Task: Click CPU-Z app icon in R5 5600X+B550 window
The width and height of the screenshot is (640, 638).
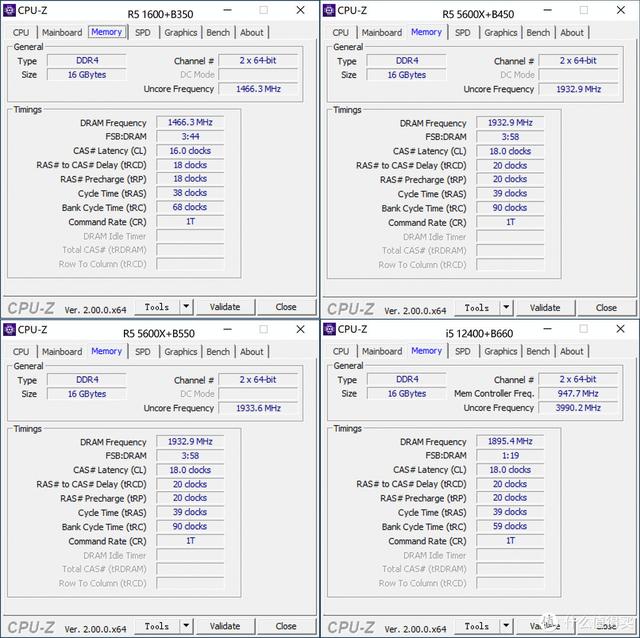Action: (9, 329)
